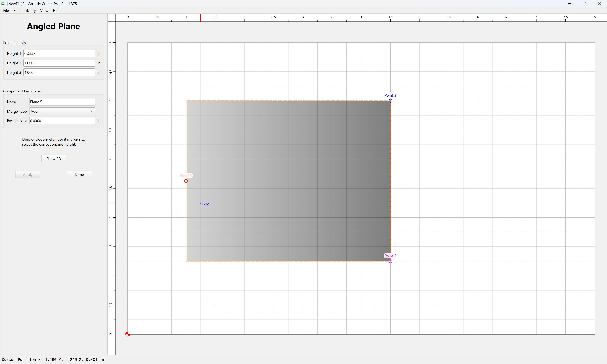Click the Show 3D button
607x364 pixels.
click(x=54, y=159)
